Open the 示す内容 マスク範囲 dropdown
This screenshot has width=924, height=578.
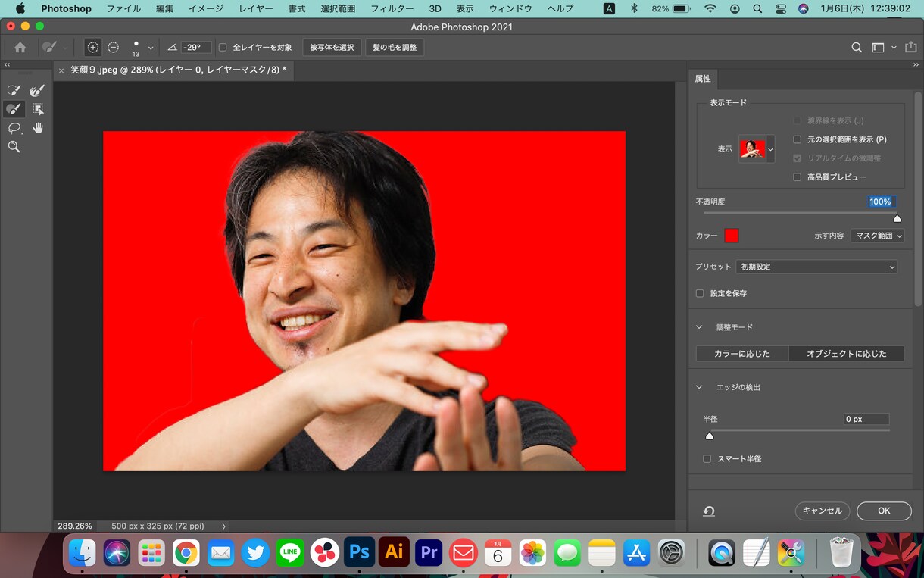point(877,236)
